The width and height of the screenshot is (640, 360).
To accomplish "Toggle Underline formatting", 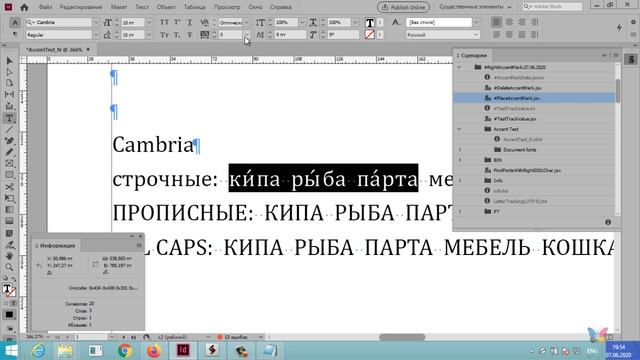I will pos(189,22).
